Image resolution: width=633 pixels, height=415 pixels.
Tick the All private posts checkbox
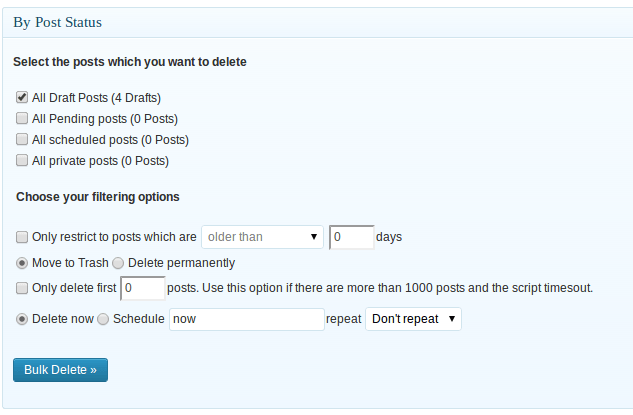point(22,160)
